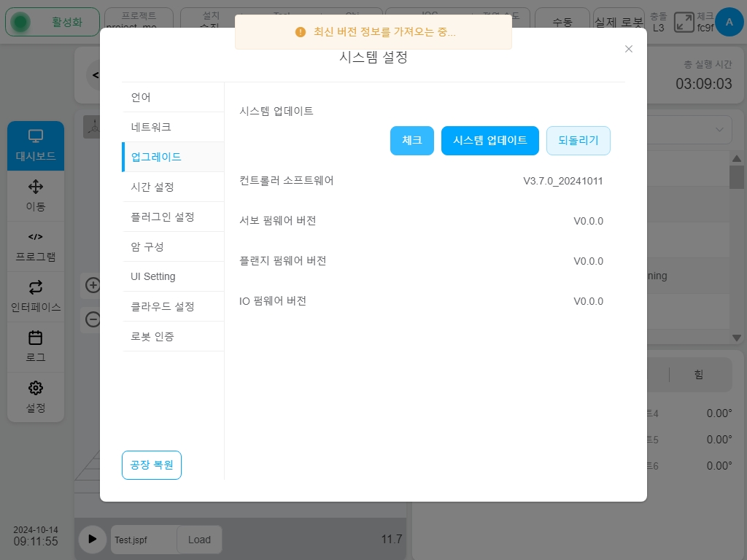747x560 pixels.
Task: Open the 프로젝트 project selector in top bar
Action: (139, 22)
